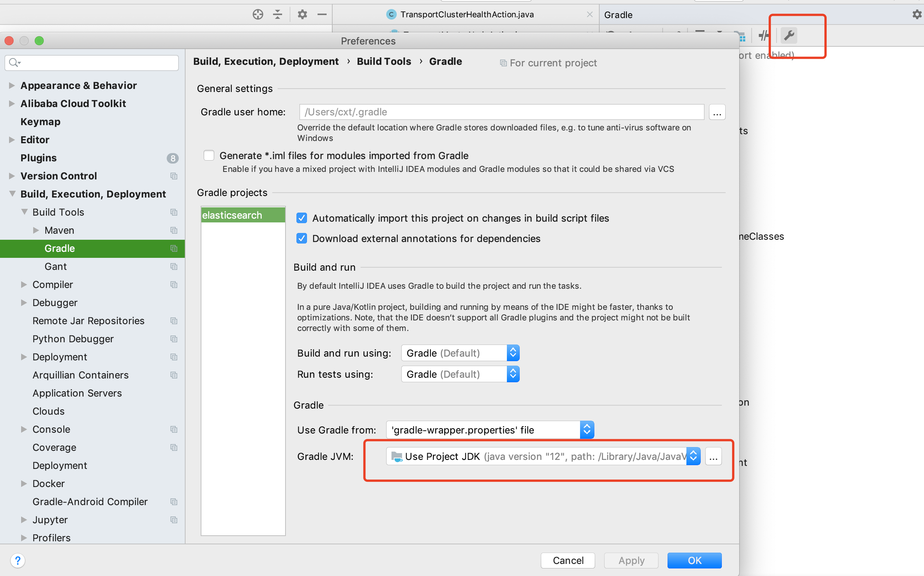Close the TransportClusterHealthAction.java tab

[x=589, y=14]
